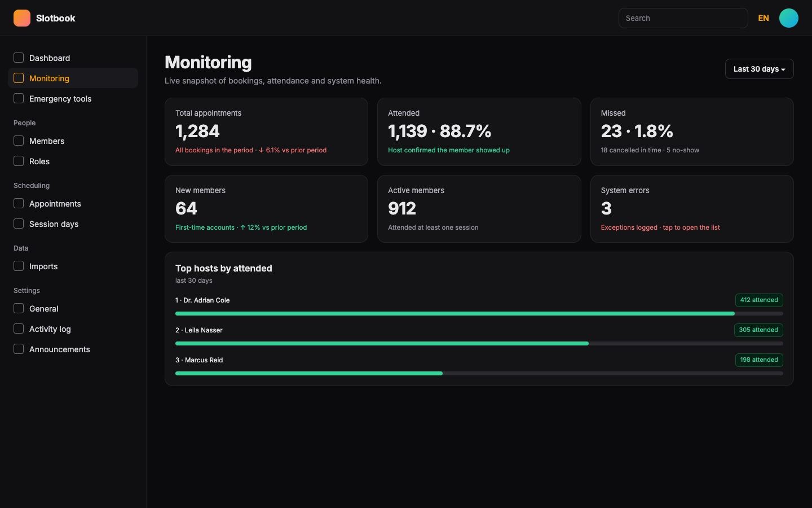This screenshot has height=508, width=812.
Task: Click the 198 attended badge
Action: (x=759, y=360)
